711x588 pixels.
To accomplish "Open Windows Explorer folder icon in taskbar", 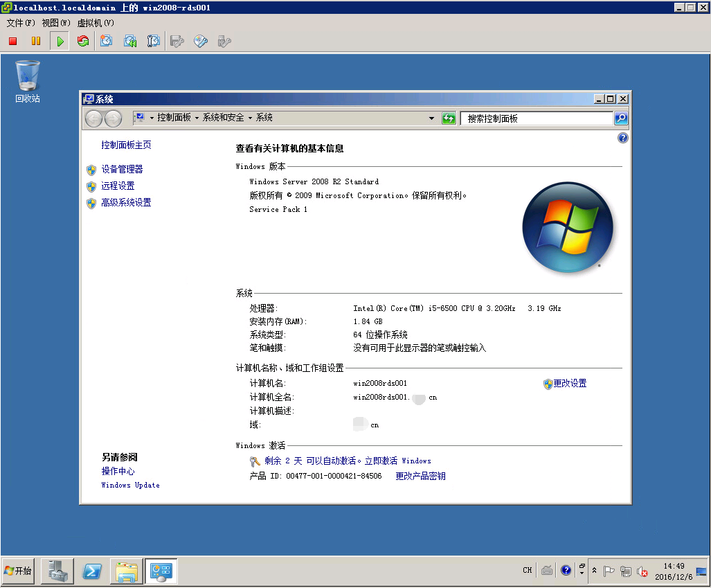I will (127, 571).
